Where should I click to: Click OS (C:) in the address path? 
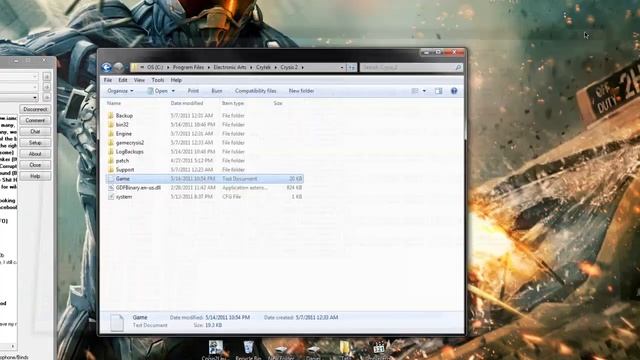click(155, 67)
